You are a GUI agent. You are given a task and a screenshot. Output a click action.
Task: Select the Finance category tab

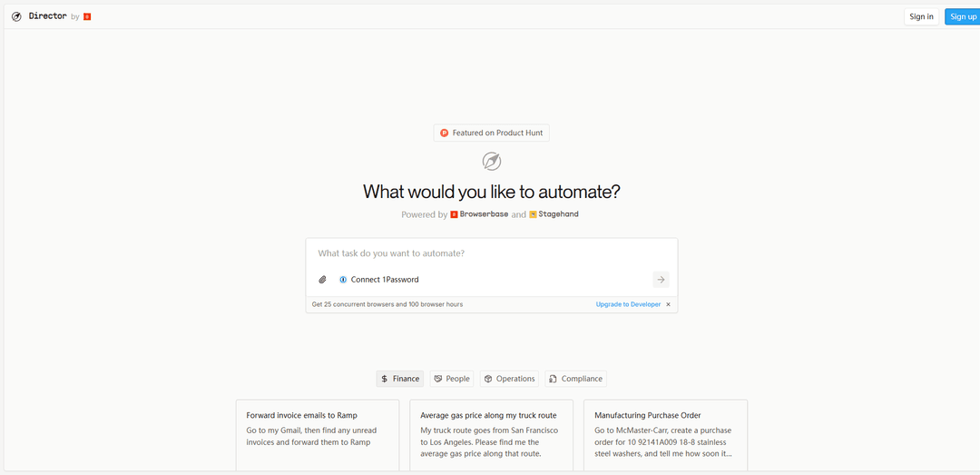click(400, 379)
